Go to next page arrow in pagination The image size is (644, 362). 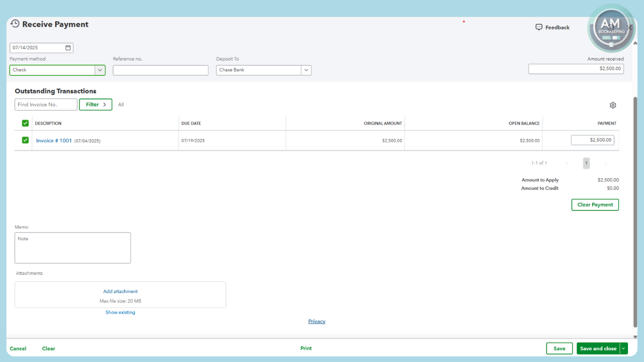pos(605,163)
